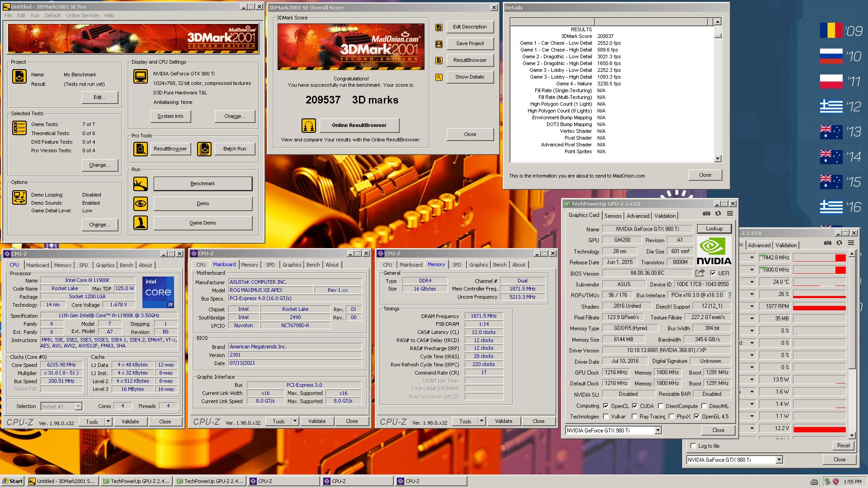Click the Online ResultBrowser icon

click(309, 126)
